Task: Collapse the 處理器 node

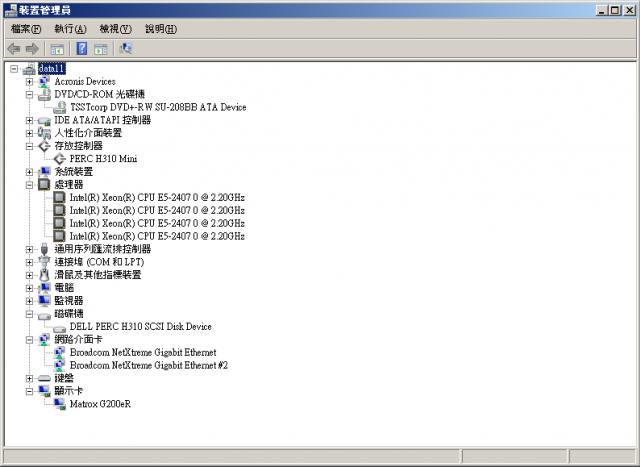Action: [x=29, y=185]
